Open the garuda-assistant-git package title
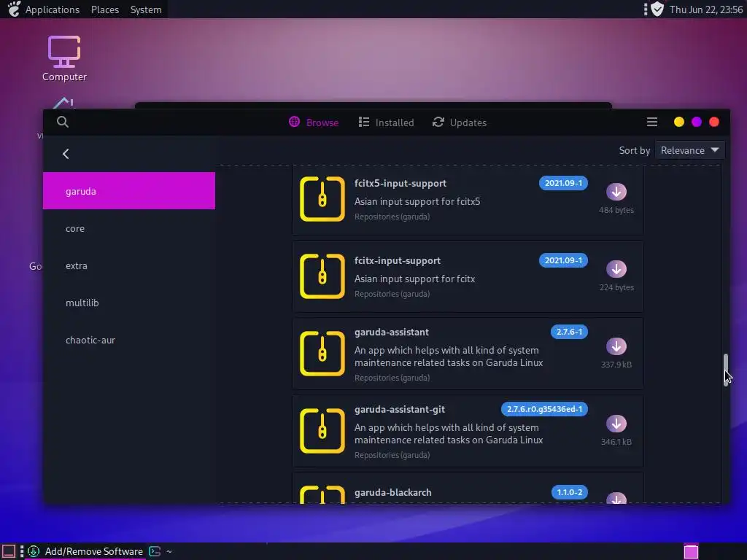Viewport: 747px width, 560px height. point(400,410)
